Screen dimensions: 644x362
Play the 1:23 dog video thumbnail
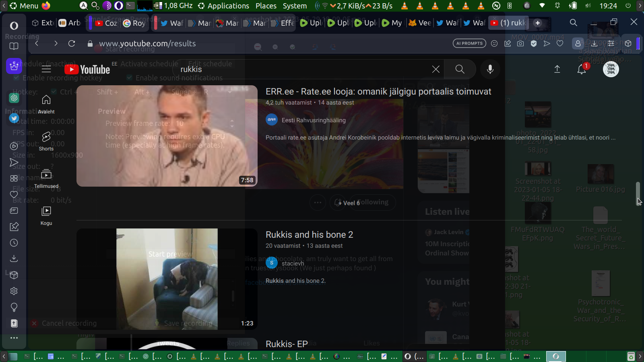[x=167, y=279]
